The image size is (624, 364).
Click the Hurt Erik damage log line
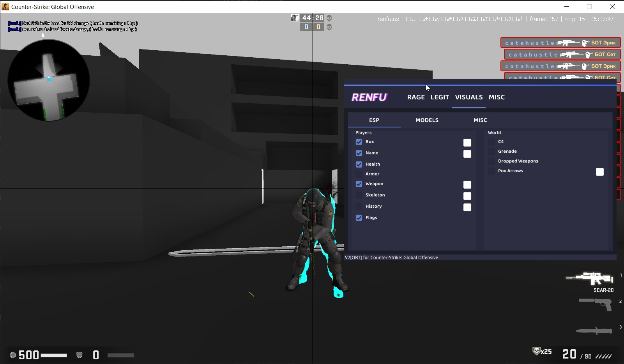[x=72, y=30]
